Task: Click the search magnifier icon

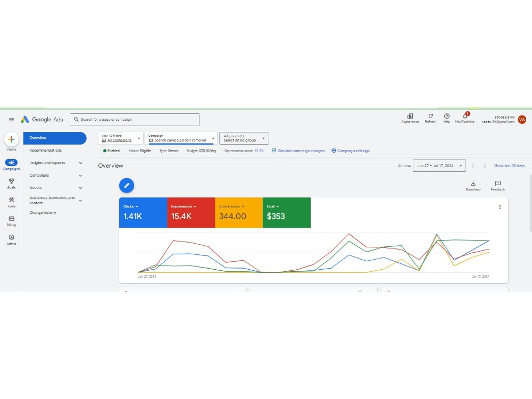Action: click(x=76, y=119)
